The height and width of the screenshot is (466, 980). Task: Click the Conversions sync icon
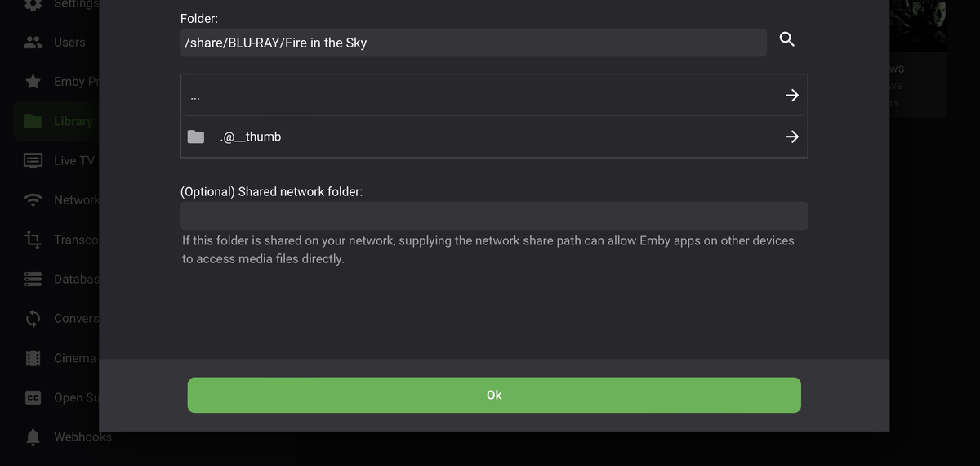33,318
